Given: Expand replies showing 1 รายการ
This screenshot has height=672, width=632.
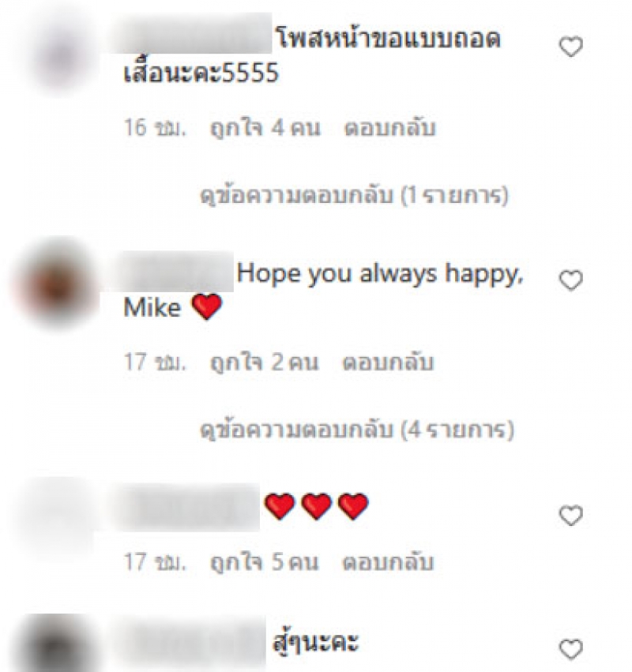Looking at the screenshot, I should pos(354,195).
